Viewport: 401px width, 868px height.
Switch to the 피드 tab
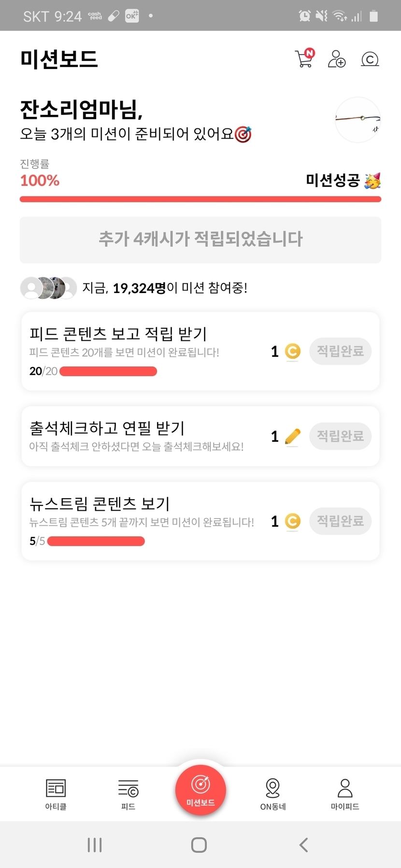128,794
